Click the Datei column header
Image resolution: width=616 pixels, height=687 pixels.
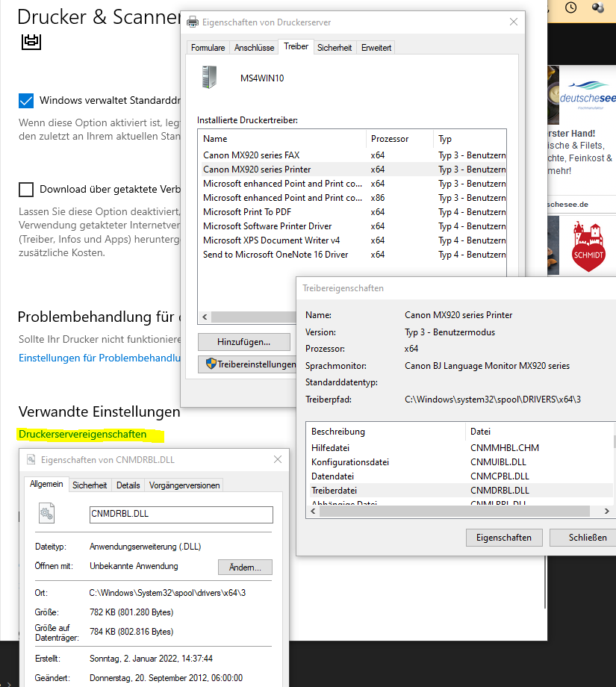tap(541, 432)
